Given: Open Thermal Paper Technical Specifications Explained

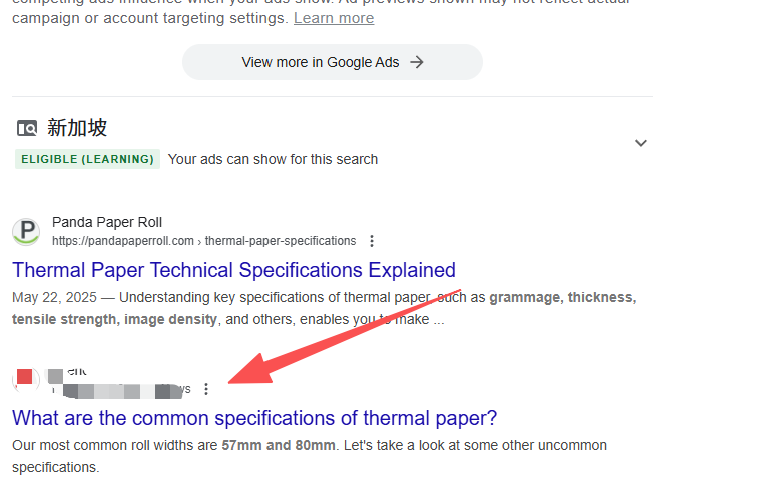Looking at the screenshot, I should coord(234,270).
